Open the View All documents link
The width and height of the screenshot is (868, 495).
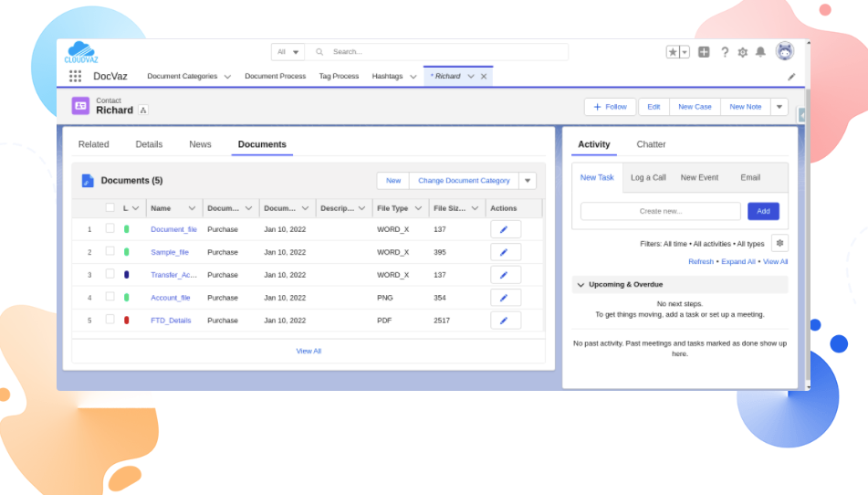point(309,351)
